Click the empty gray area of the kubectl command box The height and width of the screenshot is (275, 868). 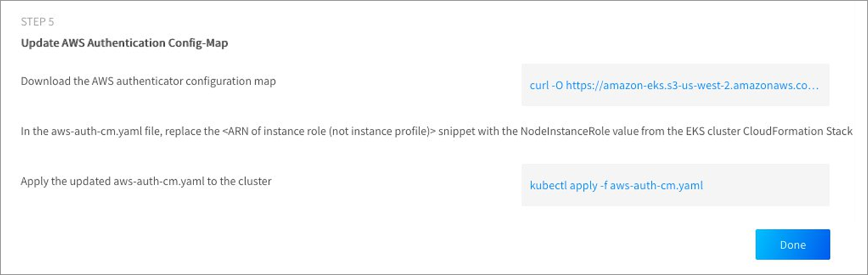(767, 186)
